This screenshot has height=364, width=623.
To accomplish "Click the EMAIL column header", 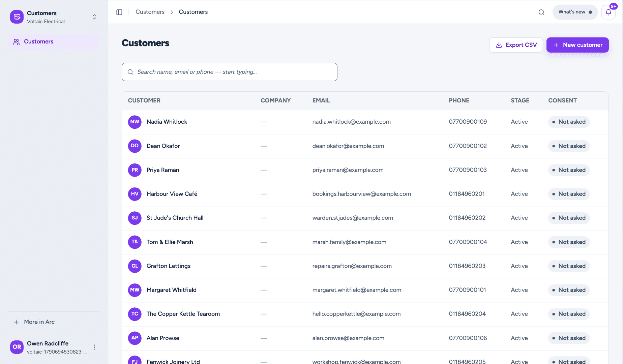I will pos(321,100).
